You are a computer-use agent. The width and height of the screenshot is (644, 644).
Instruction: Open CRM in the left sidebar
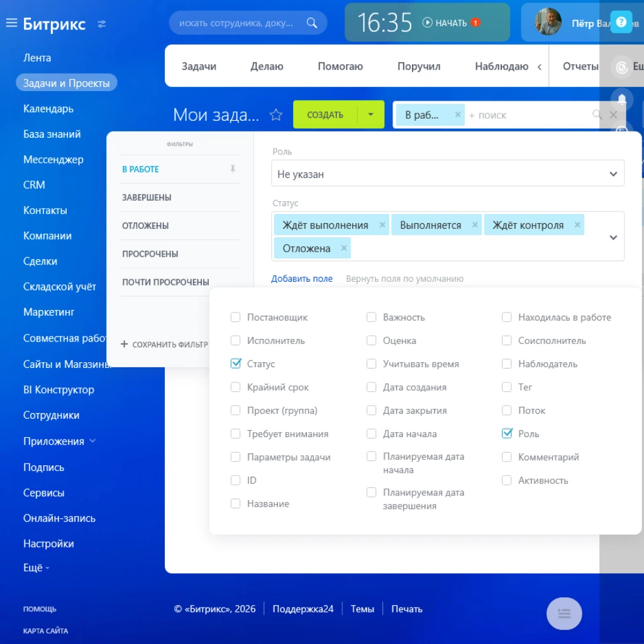click(x=34, y=185)
